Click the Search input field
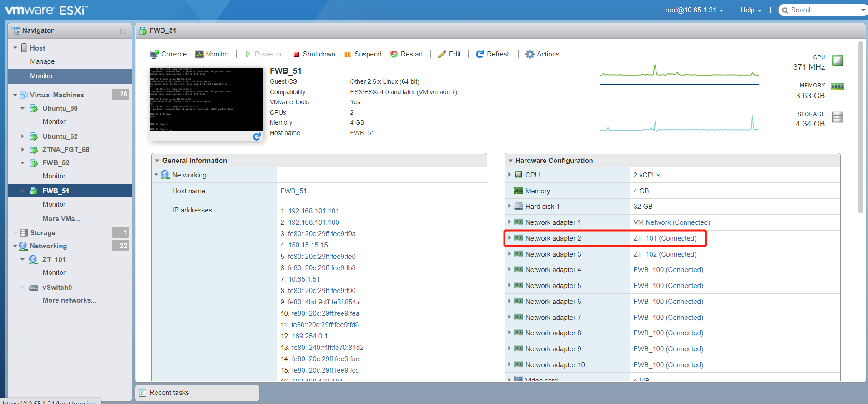 (x=823, y=10)
